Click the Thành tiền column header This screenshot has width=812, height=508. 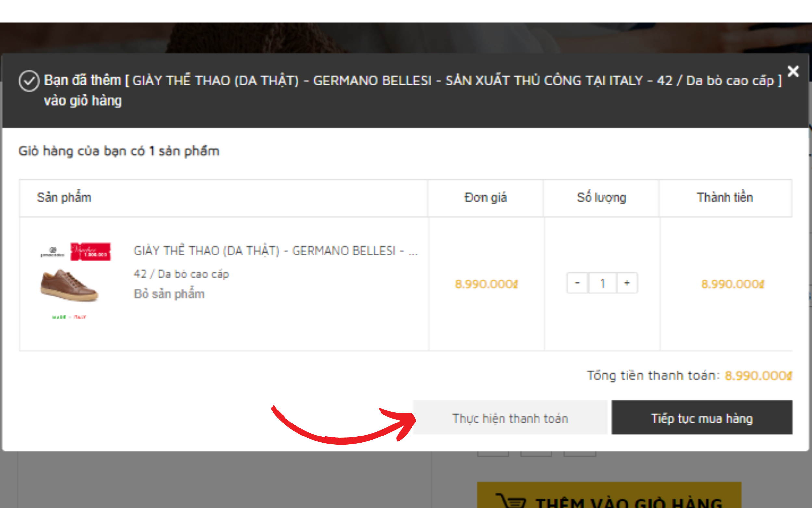pyautogui.click(x=725, y=198)
